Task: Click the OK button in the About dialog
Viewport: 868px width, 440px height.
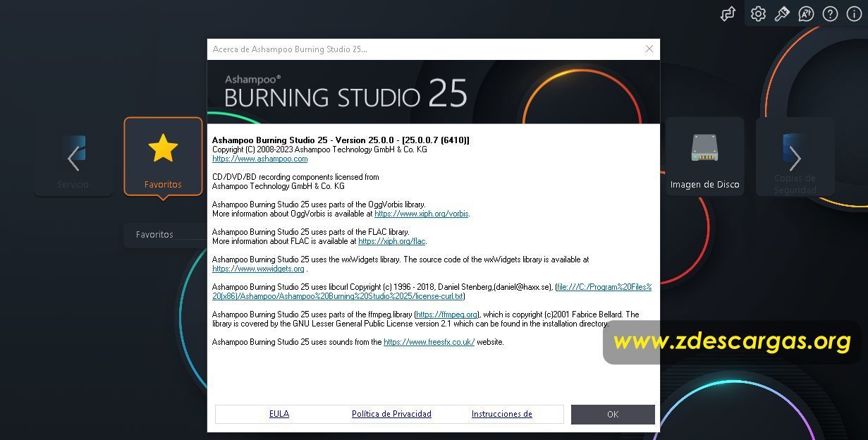Action: click(613, 415)
